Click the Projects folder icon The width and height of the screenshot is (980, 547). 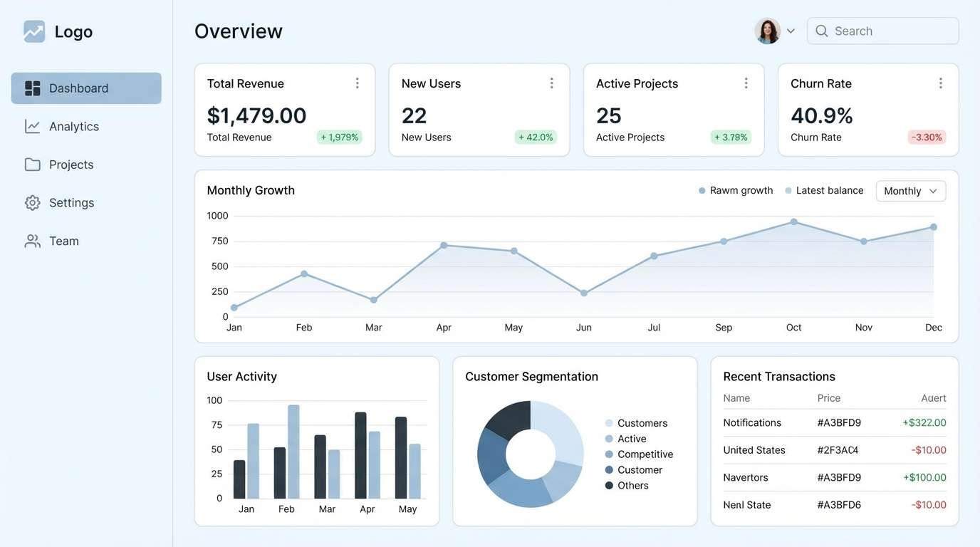coord(32,164)
